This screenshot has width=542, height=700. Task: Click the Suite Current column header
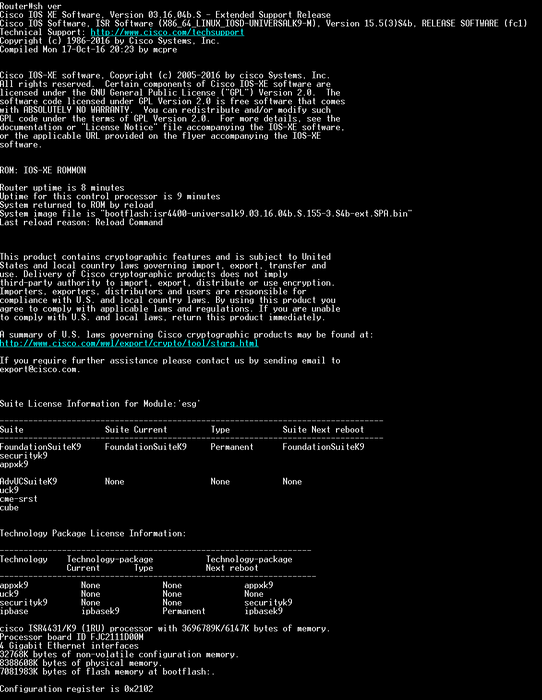click(x=136, y=429)
